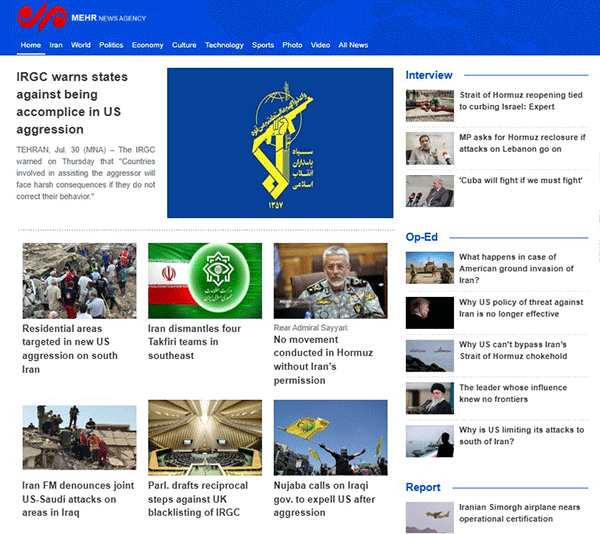Viewport: 600px width, 534px height.
Task: Click the MP photo thumbnail
Action: pyautogui.click(x=430, y=148)
